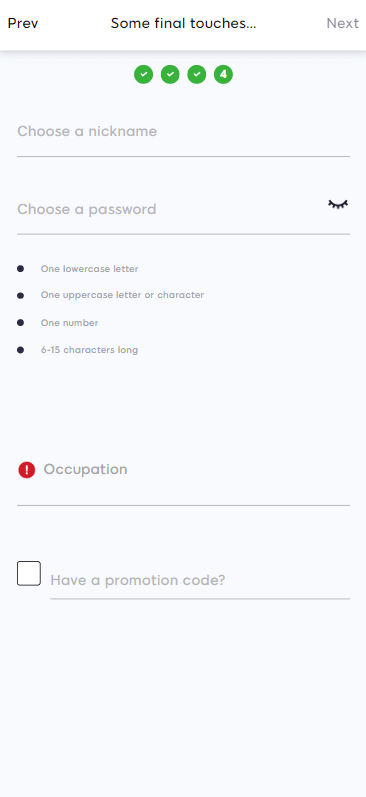Click the bullet beside One lowercase letter

pyautogui.click(x=20, y=268)
